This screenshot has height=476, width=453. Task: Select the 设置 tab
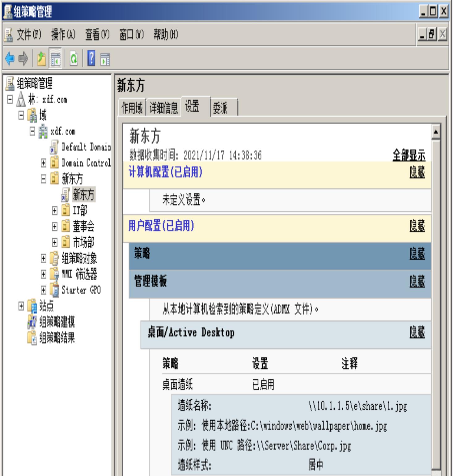click(x=196, y=107)
